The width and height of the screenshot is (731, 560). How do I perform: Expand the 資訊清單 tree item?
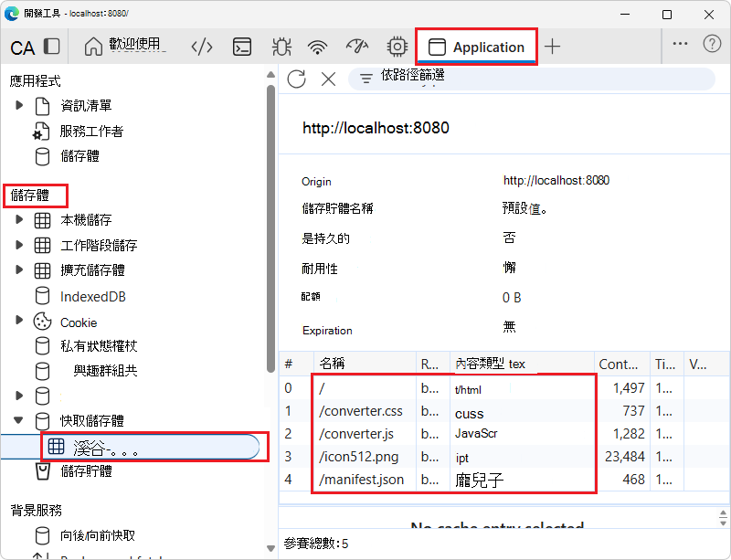coord(18,104)
